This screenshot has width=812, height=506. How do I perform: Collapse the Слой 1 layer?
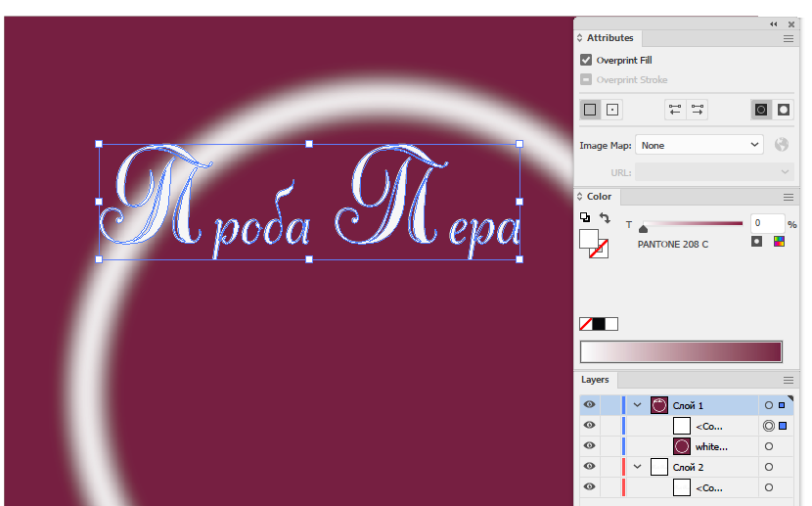pyautogui.click(x=638, y=405)
